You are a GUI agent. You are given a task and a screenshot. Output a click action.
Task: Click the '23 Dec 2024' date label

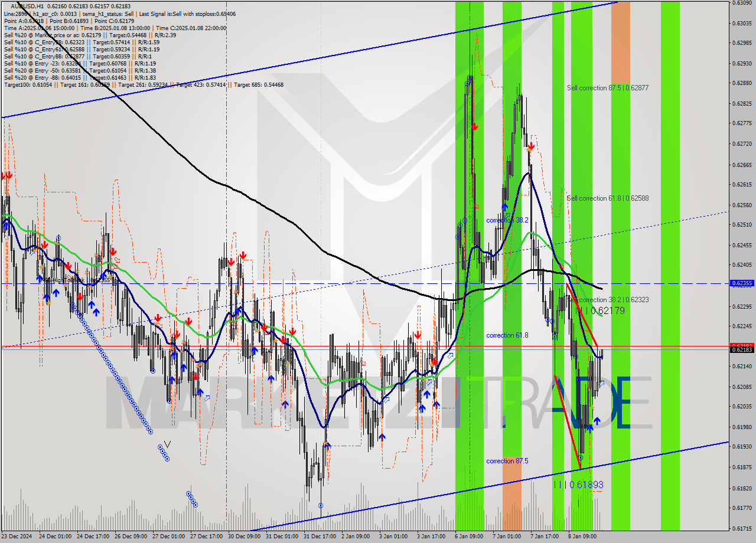(17, 537)
